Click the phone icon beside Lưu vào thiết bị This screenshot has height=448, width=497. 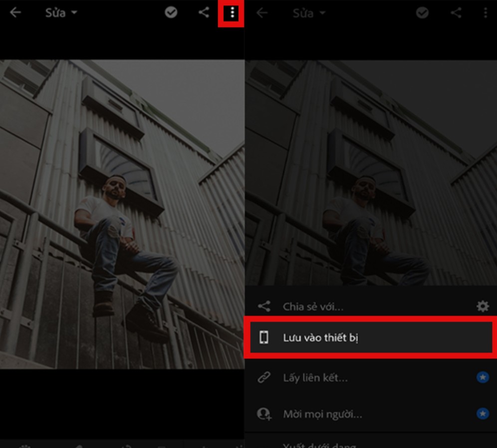(x=263, y=338)
